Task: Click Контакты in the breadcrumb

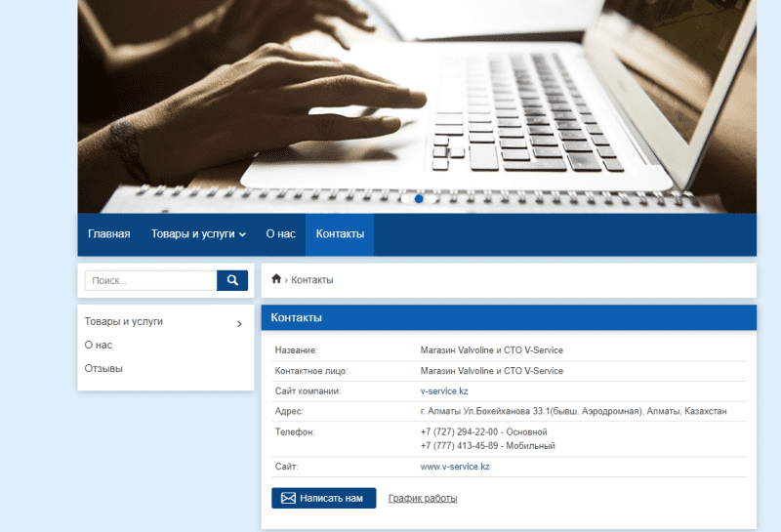Action: tap(312, 280)
